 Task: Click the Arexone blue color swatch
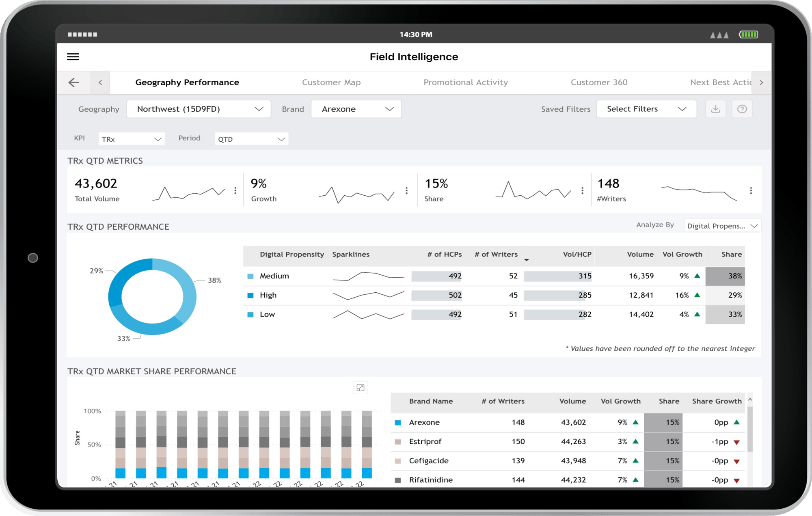pyautogui.click(x=398, y=423)
